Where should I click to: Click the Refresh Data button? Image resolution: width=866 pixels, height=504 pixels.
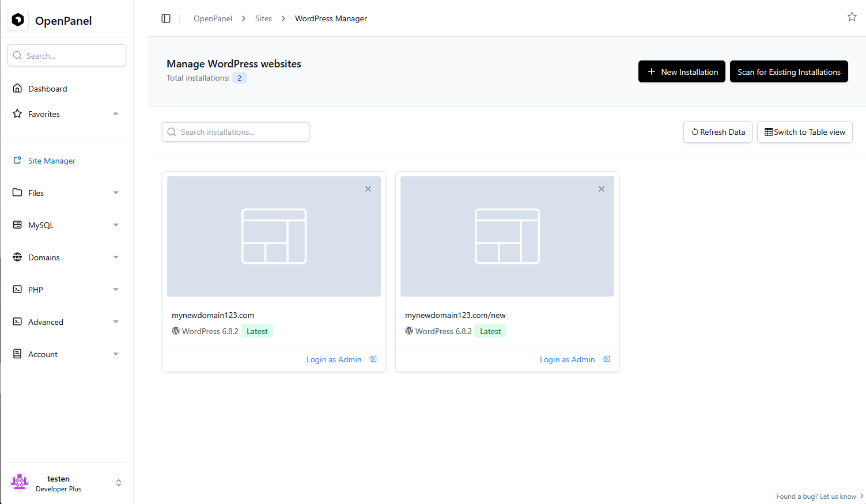(718, 132)
